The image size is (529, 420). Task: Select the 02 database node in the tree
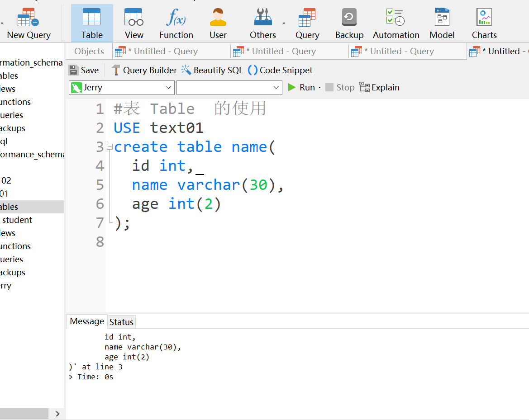pyautogui.click(x=6, y=180)
